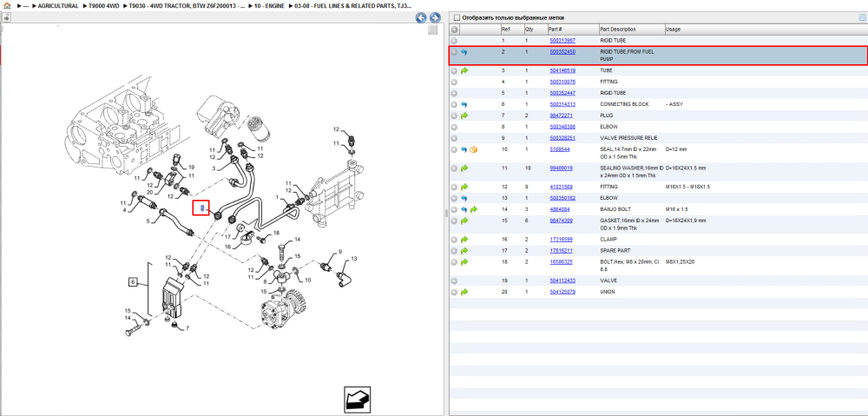
Task: Click the green arrow icon in the CLAMP row
Action: coord(464,240)
